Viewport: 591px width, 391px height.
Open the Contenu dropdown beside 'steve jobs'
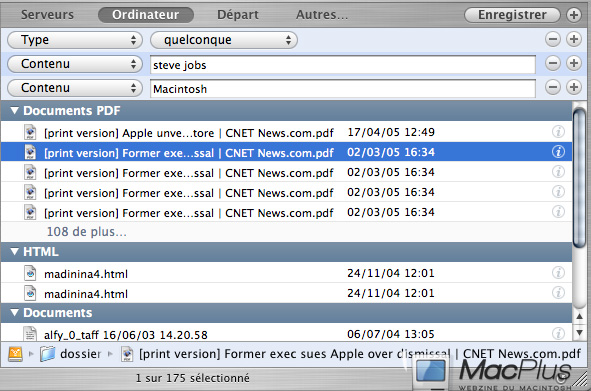(75, 64)
